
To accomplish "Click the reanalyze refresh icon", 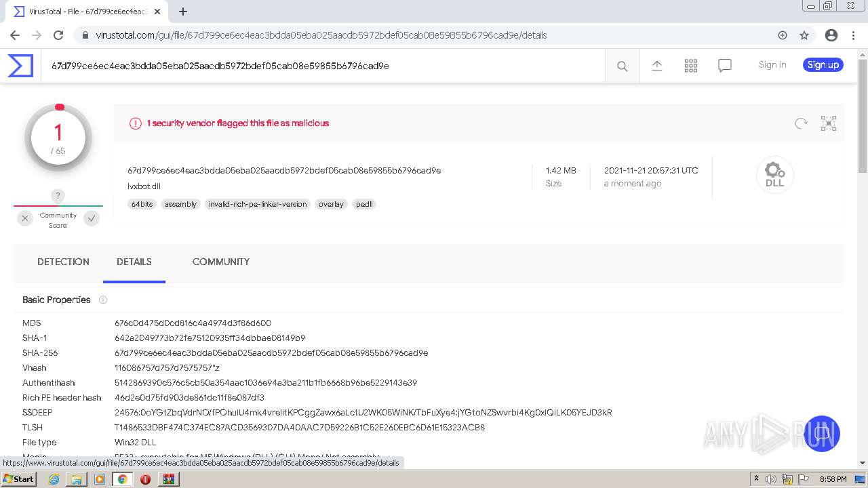I will coord(802,123).
